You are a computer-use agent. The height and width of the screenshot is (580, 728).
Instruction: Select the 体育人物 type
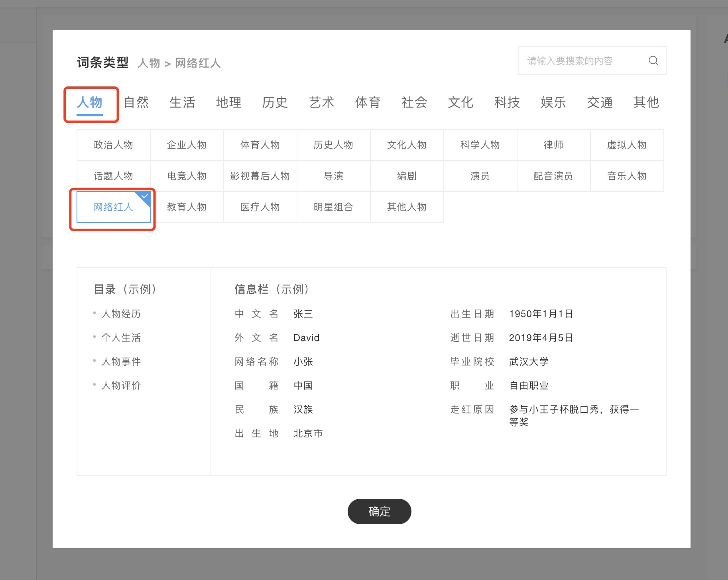pyautogui.click(x=260, y=145)
